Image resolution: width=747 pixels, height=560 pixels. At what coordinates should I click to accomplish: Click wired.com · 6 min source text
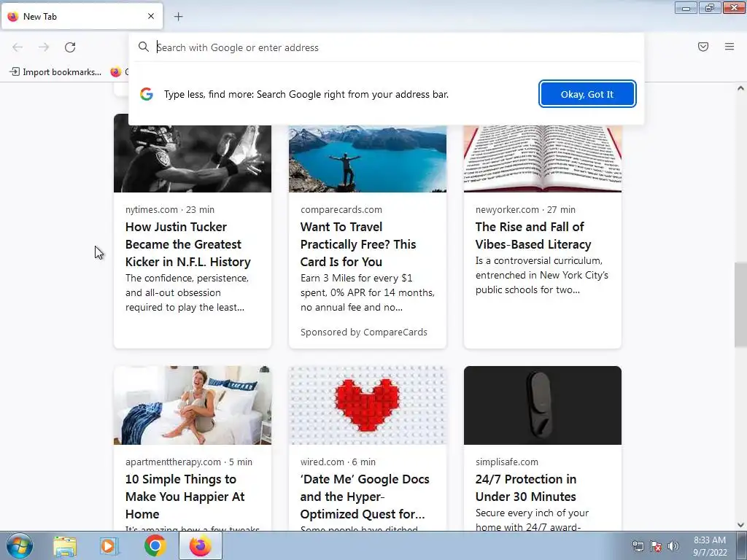point(338,462)
